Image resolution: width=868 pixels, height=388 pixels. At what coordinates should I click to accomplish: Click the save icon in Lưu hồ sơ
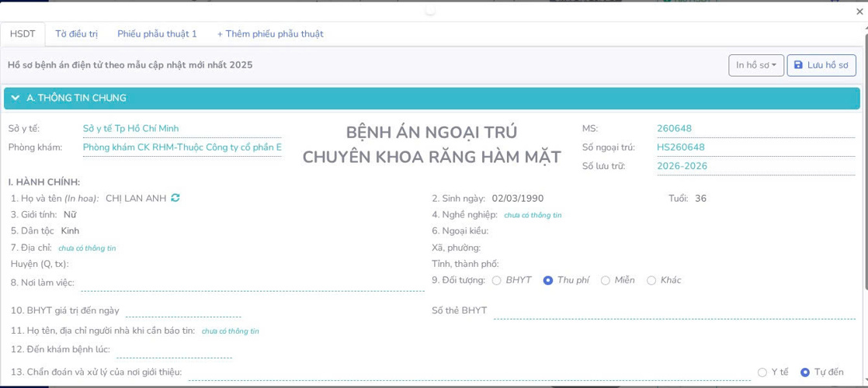(798, 65)
